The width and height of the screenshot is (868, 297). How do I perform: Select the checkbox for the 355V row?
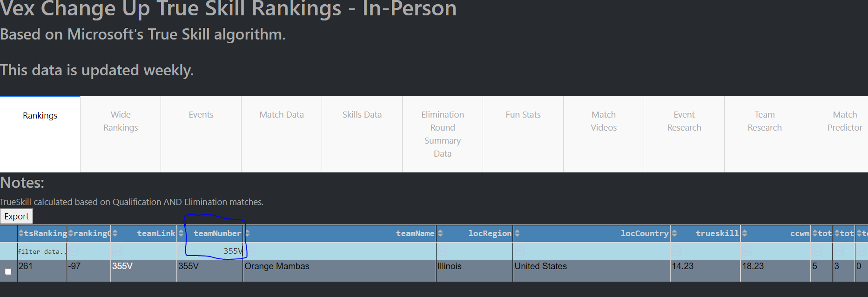(8, 271)
